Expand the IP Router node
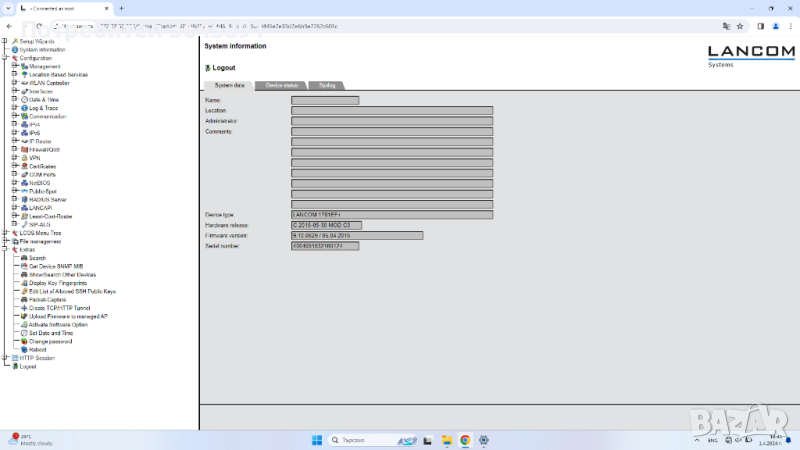This screenshot has width=800, height=450. (x=14, y=141)
